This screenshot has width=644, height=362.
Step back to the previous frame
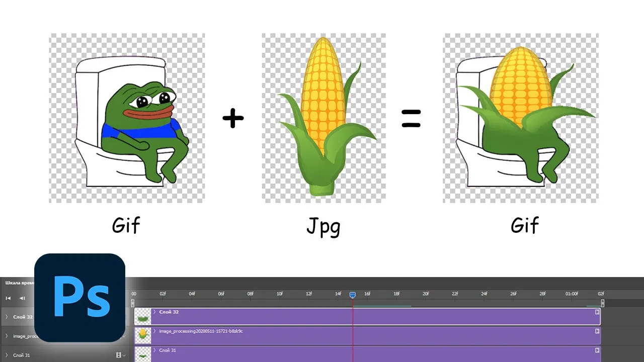[x=22, y=298]
